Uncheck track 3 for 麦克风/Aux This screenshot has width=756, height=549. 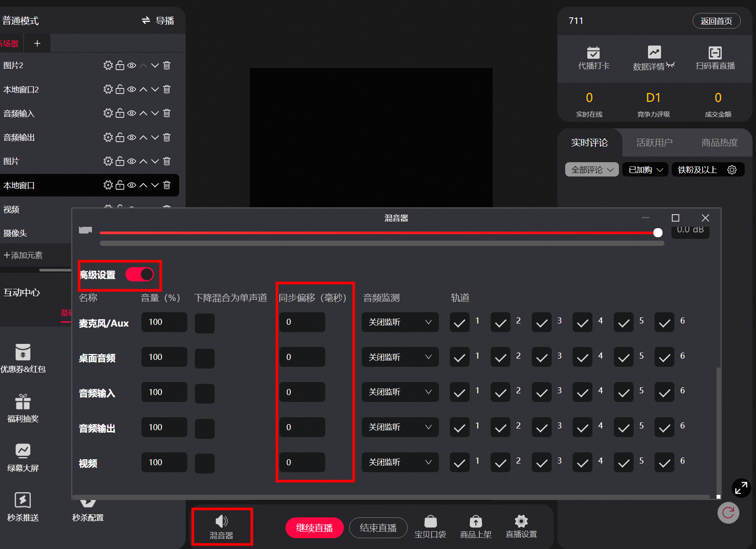tap(541, 322)
